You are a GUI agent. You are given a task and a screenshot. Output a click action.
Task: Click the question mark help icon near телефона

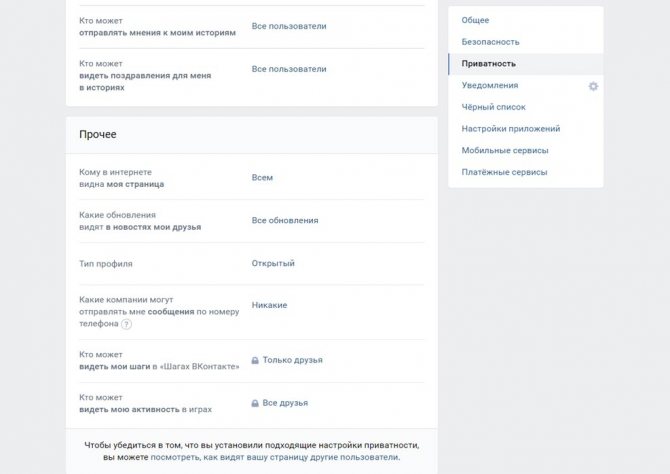tap(126, 324)
